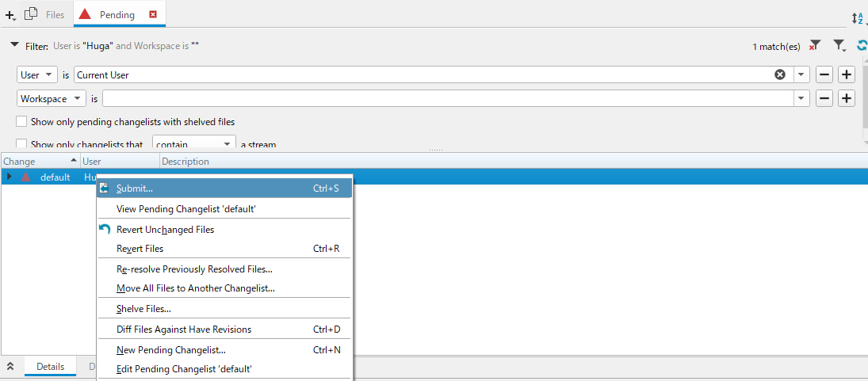
Task: Open the saved filters funnel dropdown
Action: tap(839, 46)
